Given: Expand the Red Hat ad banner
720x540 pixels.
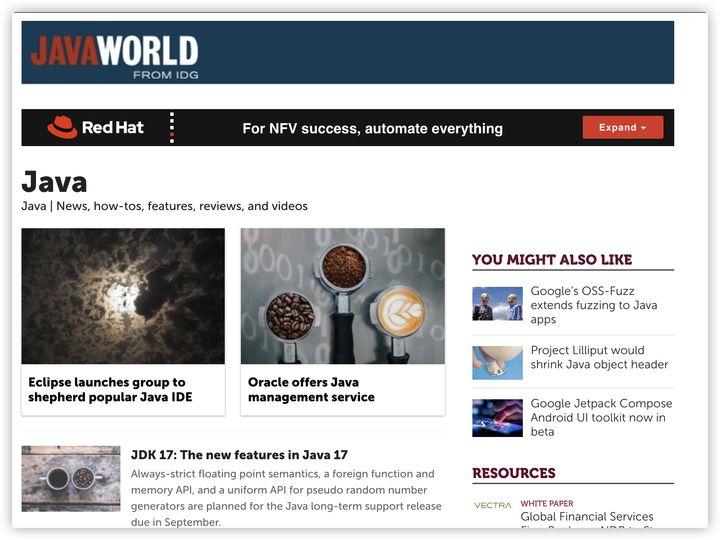Looking at the screenshot, I should (623, 127).
